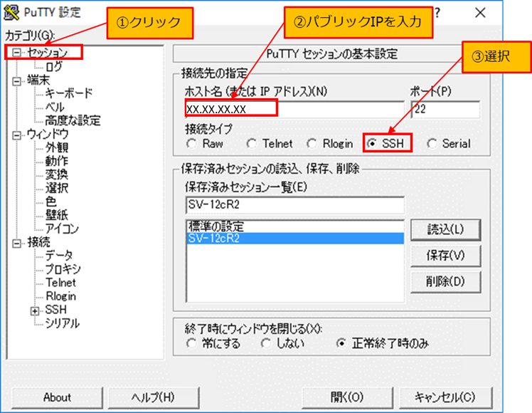Select Raw connection type

click(191, 143)
